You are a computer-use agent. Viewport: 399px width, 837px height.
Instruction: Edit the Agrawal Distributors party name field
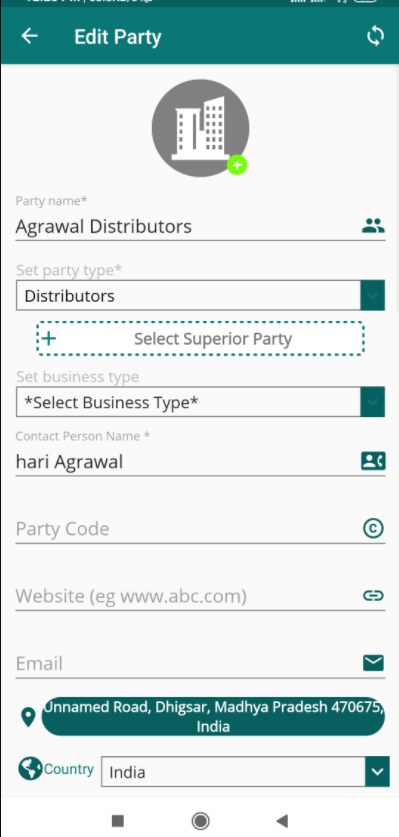click(187, 227)
